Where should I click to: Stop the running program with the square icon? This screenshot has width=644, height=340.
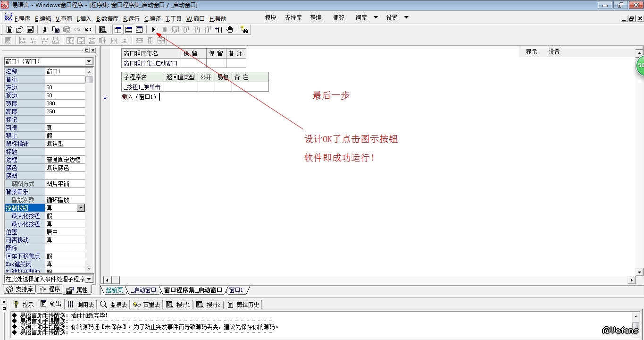[x=164, y=29]
